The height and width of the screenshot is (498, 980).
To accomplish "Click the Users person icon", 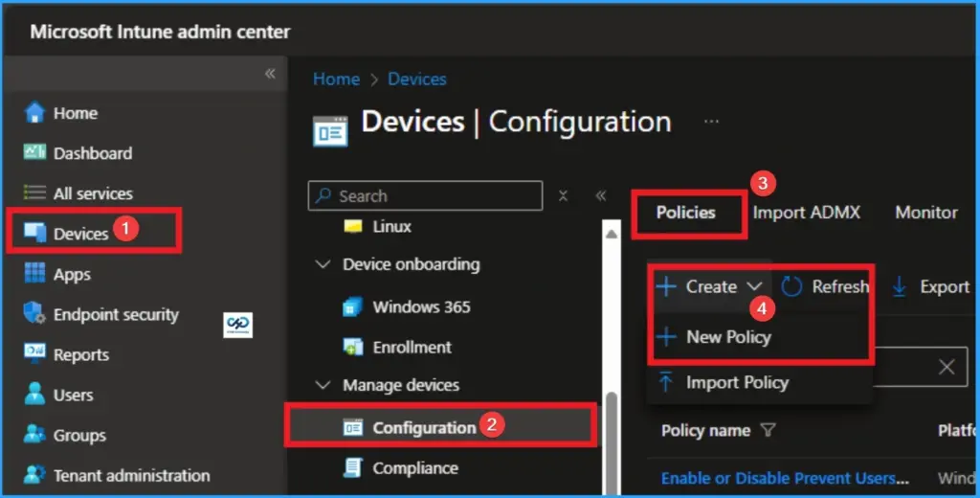I will point(34,395).
